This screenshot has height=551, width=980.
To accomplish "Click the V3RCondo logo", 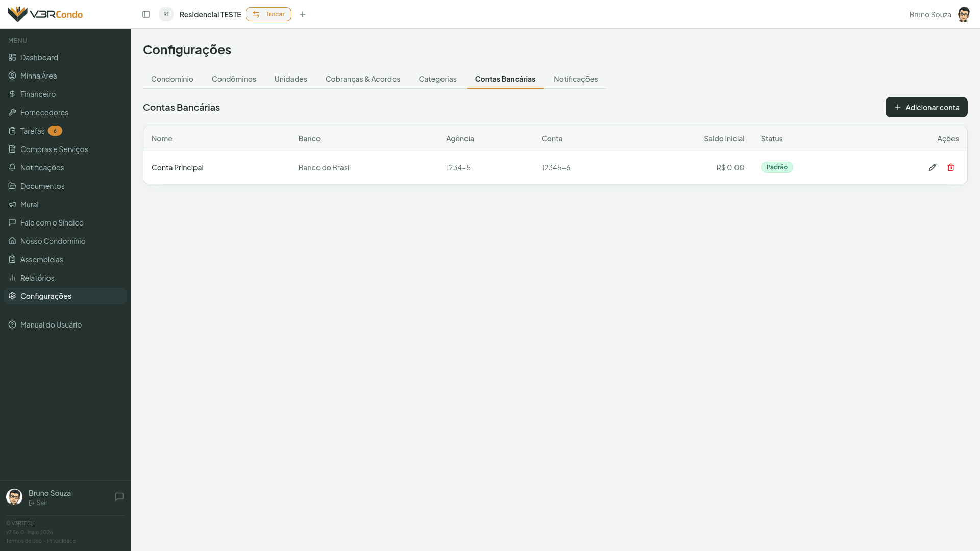I will coord(45,14).
